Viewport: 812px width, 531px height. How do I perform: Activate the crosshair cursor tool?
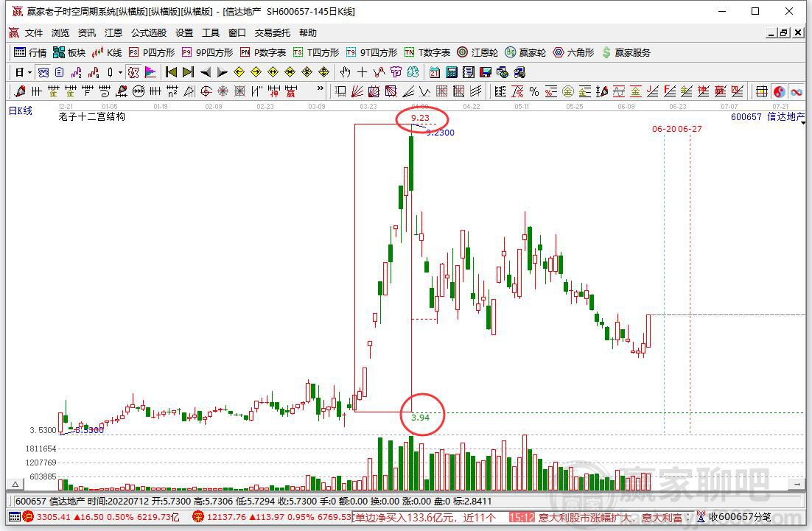(362, 72)
